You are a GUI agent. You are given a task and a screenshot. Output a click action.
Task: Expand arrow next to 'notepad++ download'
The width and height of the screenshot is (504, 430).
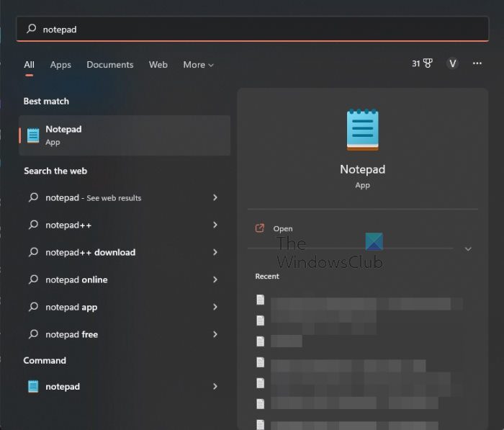click(x=215, y=252)
